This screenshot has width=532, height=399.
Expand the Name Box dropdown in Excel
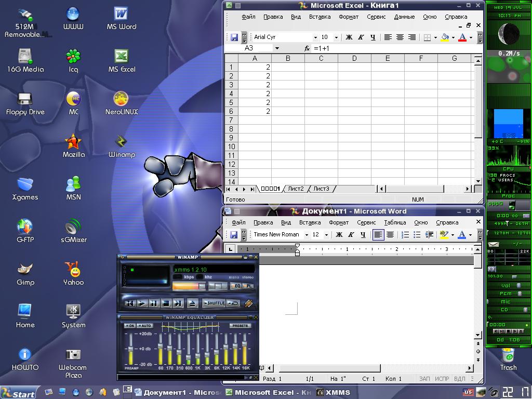click(277, 48)
